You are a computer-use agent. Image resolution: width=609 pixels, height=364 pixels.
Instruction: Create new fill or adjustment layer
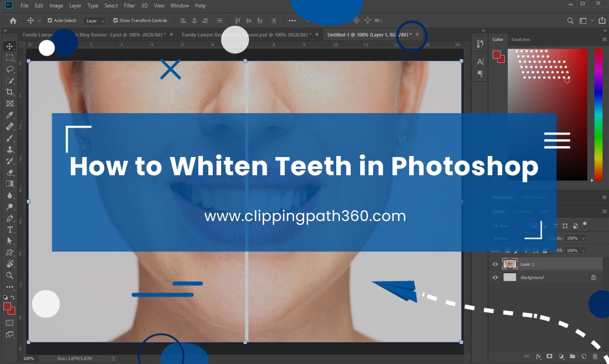(x=561, y=356)
